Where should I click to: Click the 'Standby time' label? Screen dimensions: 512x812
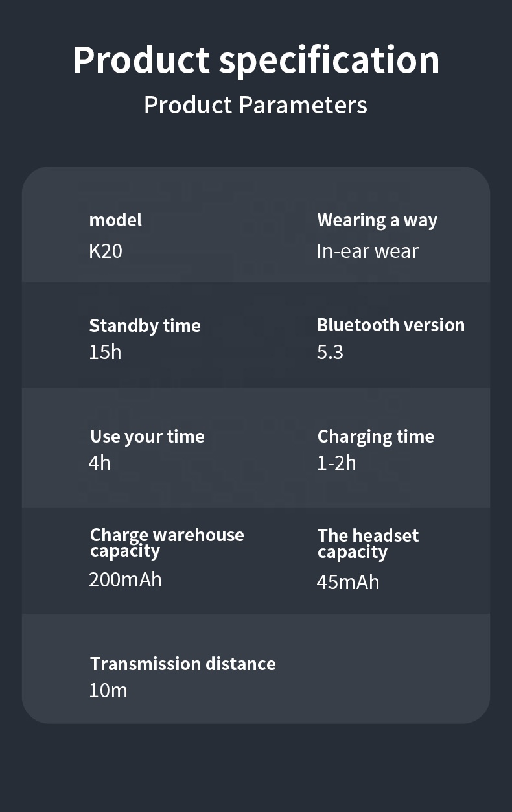pyautogui.click(x=145, y=325)
